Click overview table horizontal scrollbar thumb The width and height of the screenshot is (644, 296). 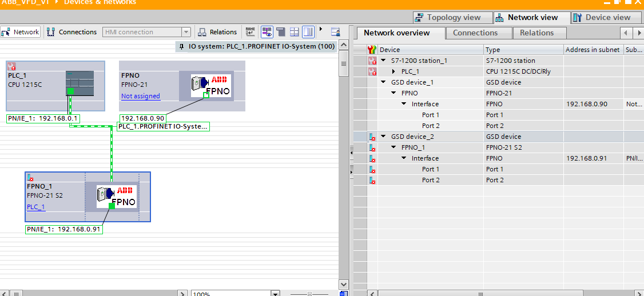[481, 294]
